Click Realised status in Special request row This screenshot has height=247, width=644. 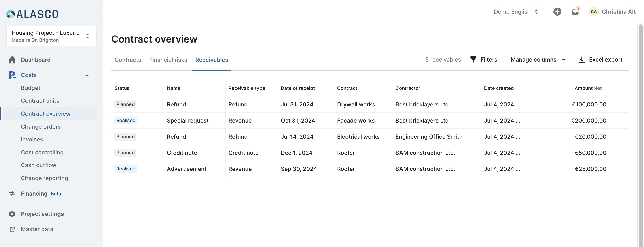(126, 120)
